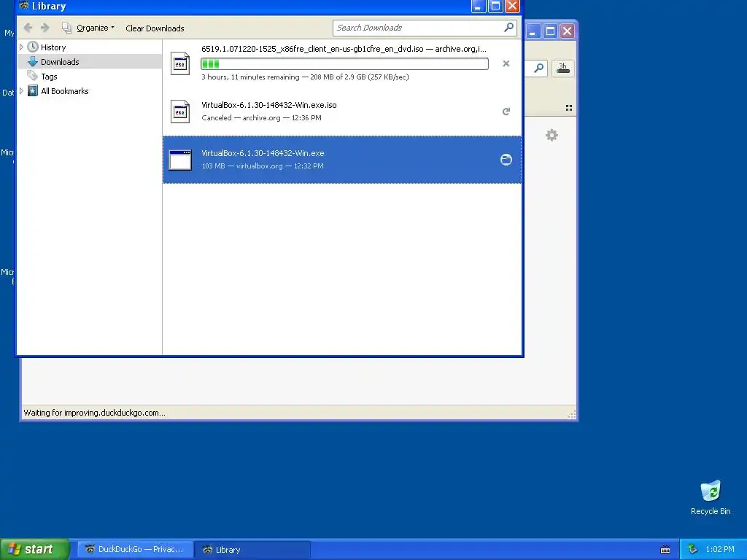
Task: Click the keyboard icon on the taskbar
Action: tap(665, 550)
